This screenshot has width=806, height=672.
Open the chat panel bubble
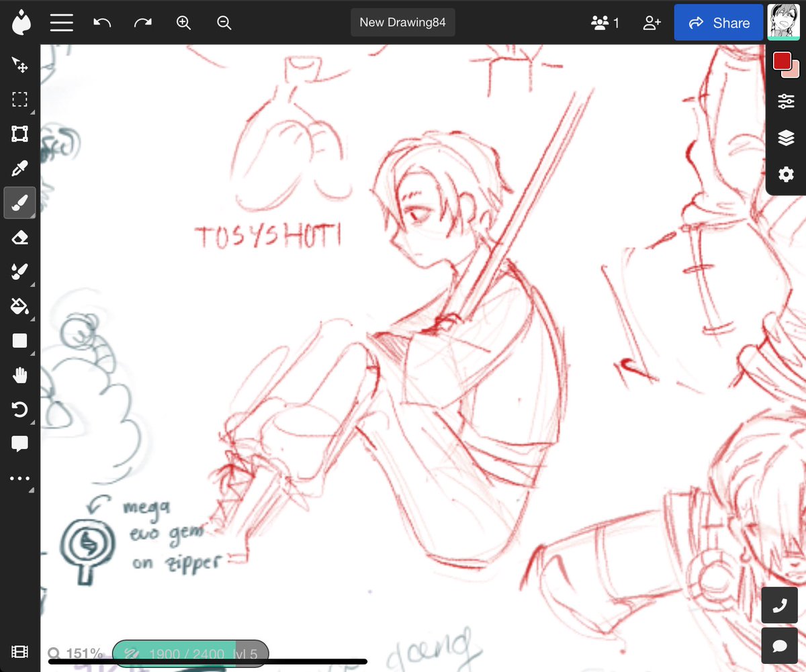(780, 646)
